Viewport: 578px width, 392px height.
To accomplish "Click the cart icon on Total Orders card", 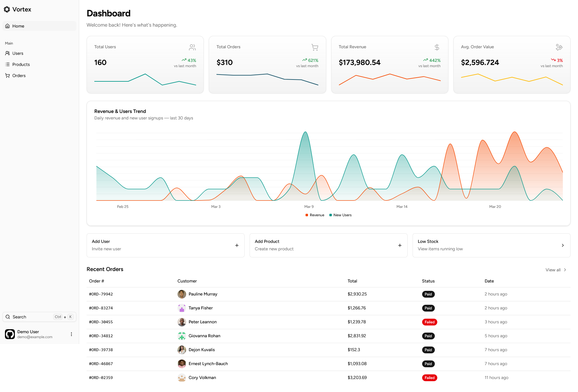I will (315, 47).
